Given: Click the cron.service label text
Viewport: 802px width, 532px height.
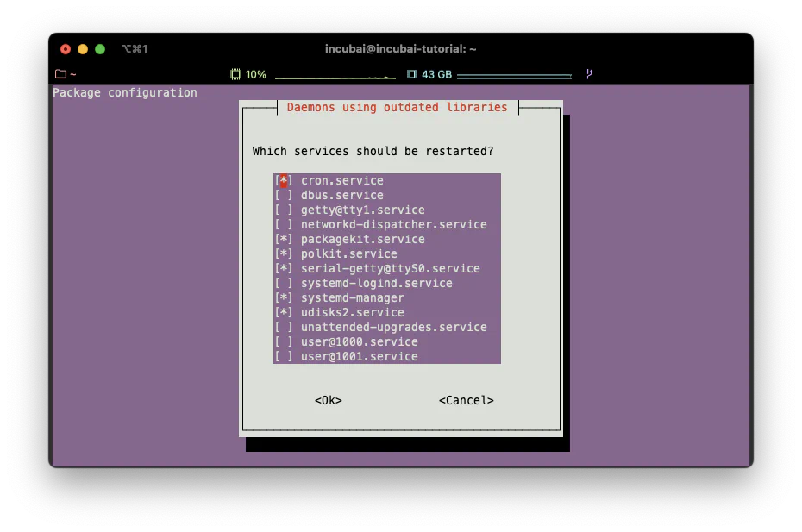Looking at the screenshot, I should [342, 180].
